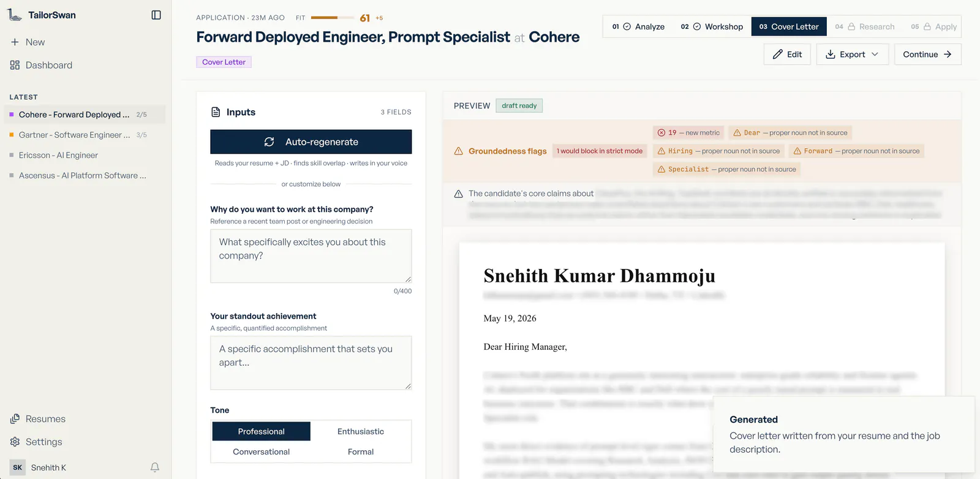Click the orange marker beside Gartner application
This screenshot has height=479, width=980.
[12, 135]
